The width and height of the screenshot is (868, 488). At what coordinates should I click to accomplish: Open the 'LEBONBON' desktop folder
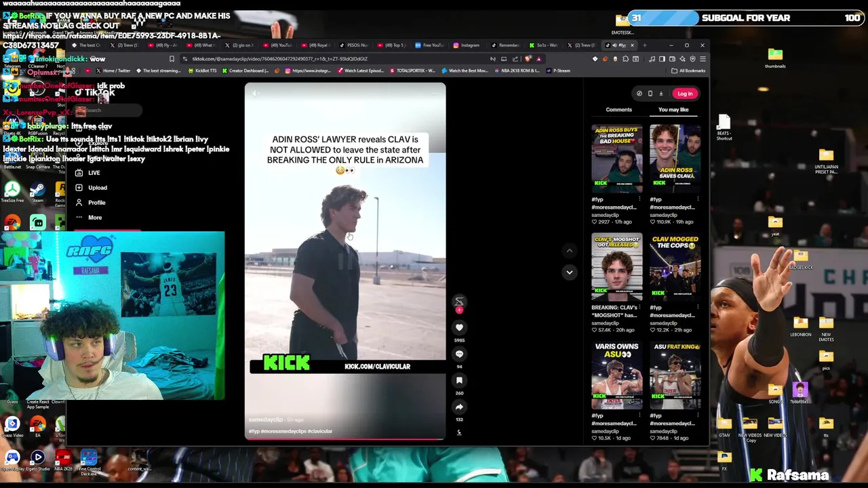click(x=801, y=327)
